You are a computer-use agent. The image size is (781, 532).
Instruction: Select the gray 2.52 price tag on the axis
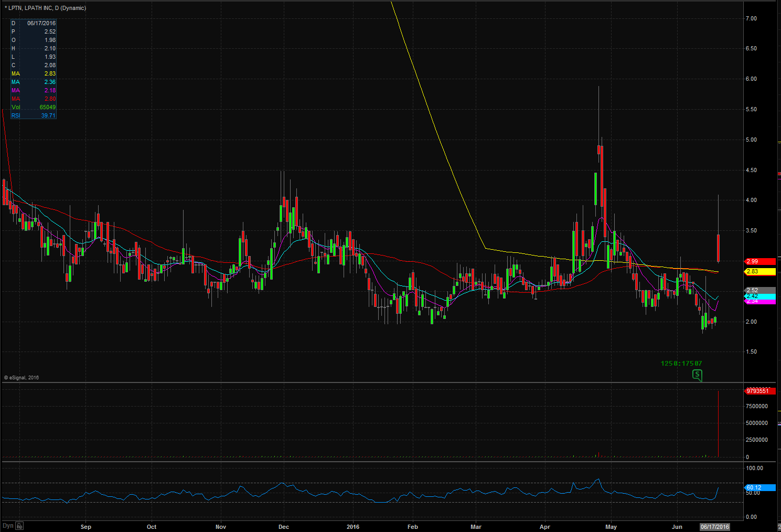tap(759, 290)
